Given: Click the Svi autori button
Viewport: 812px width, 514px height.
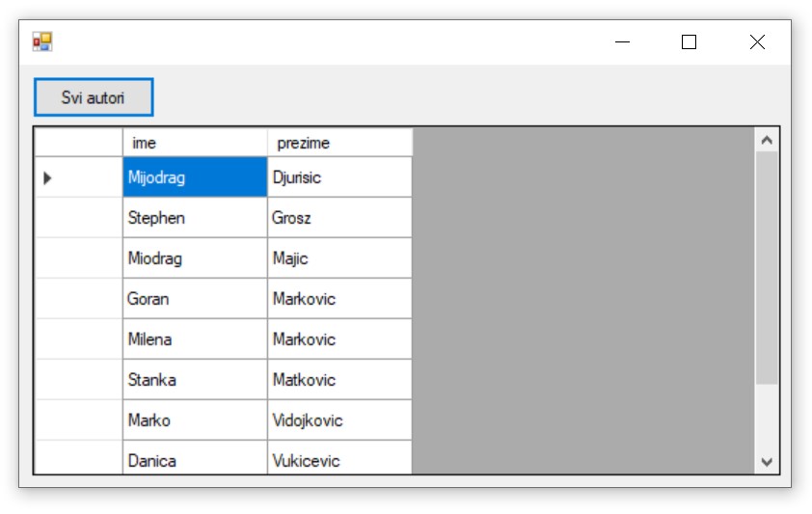Looking at the screenshot, I should (x=94, y=97).
